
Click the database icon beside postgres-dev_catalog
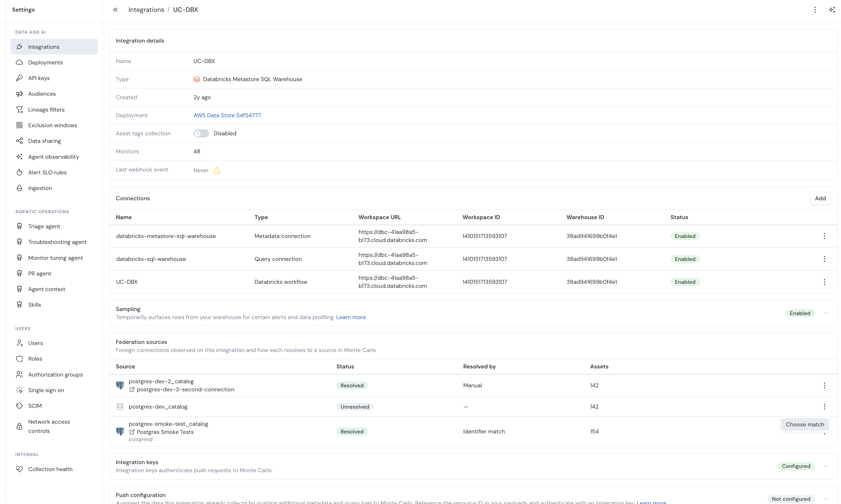[120, 407]
